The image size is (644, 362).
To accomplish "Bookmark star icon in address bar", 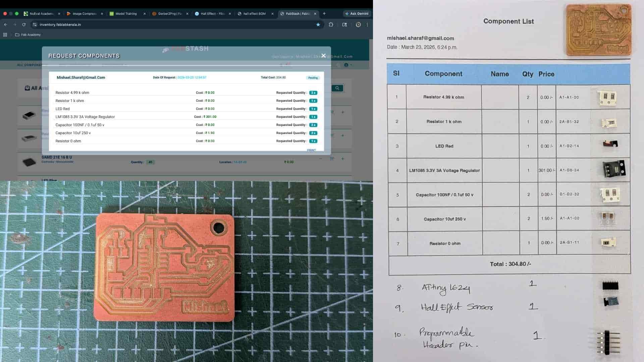I will coord(318,24).
